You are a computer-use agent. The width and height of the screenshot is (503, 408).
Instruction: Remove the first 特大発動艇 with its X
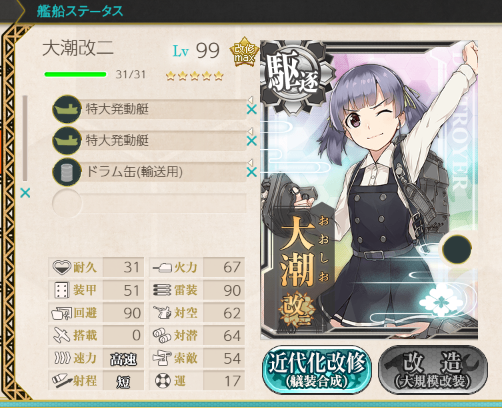coord(252,109)
